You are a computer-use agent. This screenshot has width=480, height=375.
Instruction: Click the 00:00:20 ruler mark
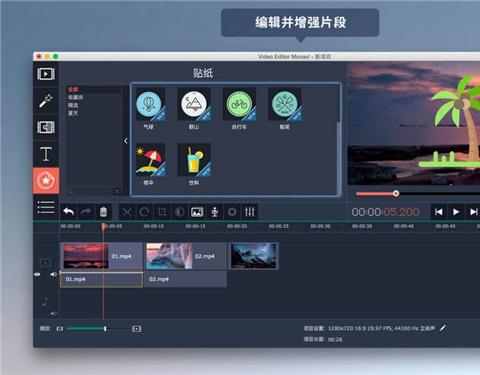pyautogui.click(x=237, y=226)
